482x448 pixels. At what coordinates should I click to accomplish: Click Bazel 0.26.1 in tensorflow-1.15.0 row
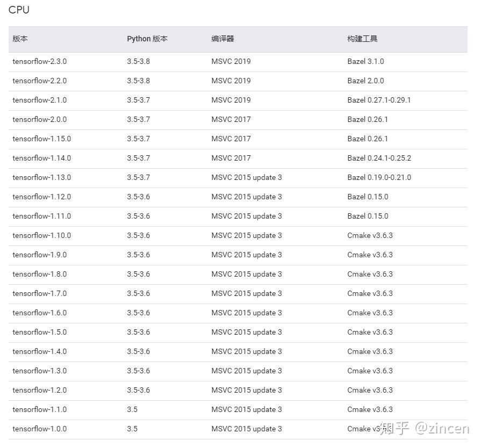pyautogui.click(x=368, y=139)
